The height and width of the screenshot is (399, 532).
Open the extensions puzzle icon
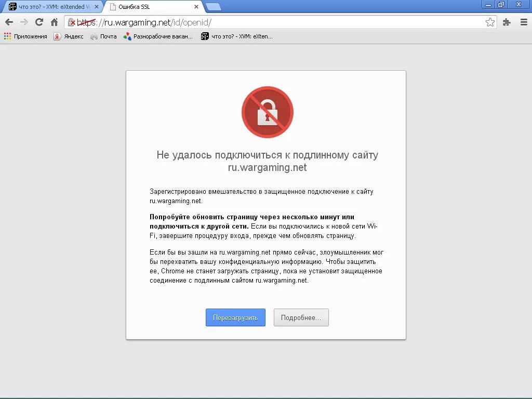[x=507, y=22]
